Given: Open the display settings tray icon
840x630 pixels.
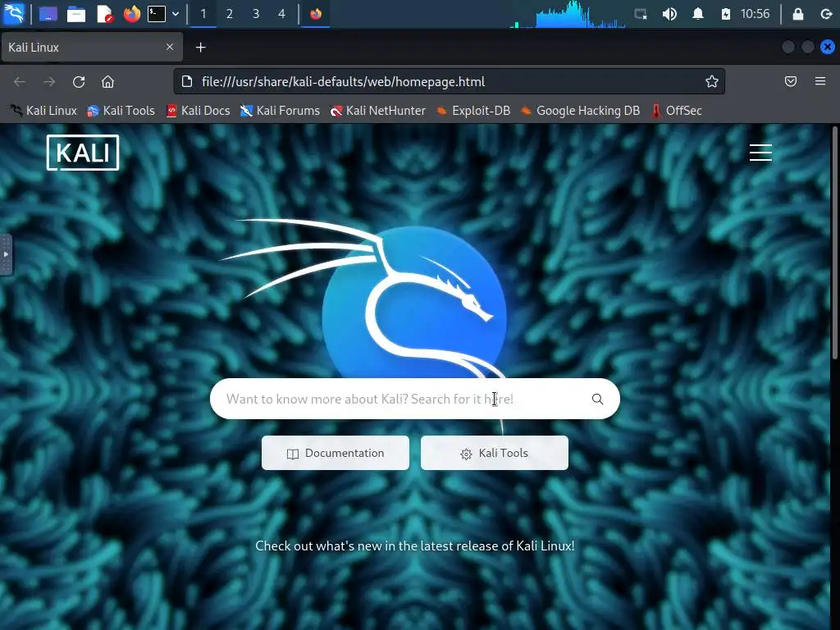Looking at the screenshot, I should 641,14.
